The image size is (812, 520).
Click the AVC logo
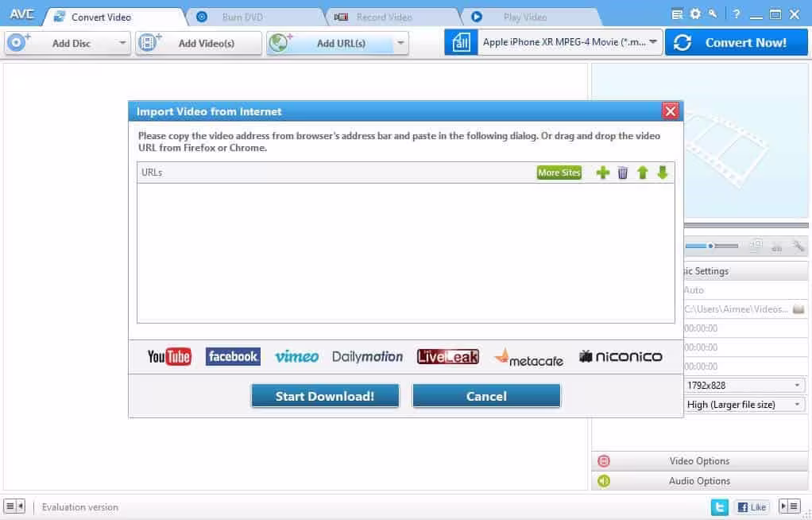point(21,14)
